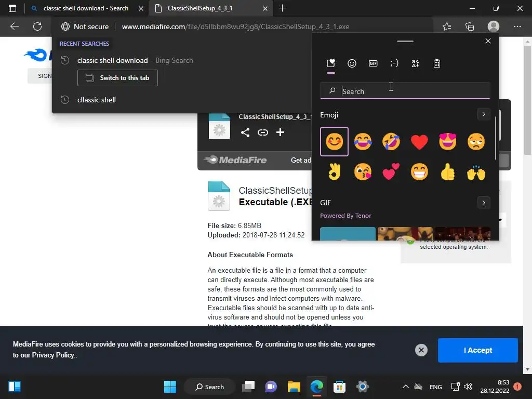Open browser Collections
This screenshot has width=532, height=399.
[470, 26]
